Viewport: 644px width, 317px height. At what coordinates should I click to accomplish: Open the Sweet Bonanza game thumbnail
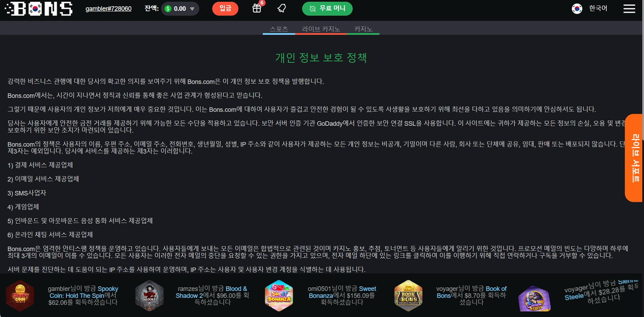point(279,296)
